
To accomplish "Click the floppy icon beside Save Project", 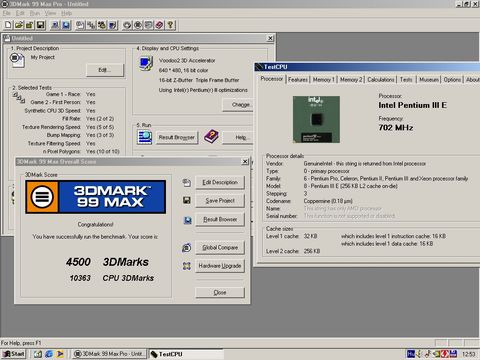I will click(x=187, y=200).
